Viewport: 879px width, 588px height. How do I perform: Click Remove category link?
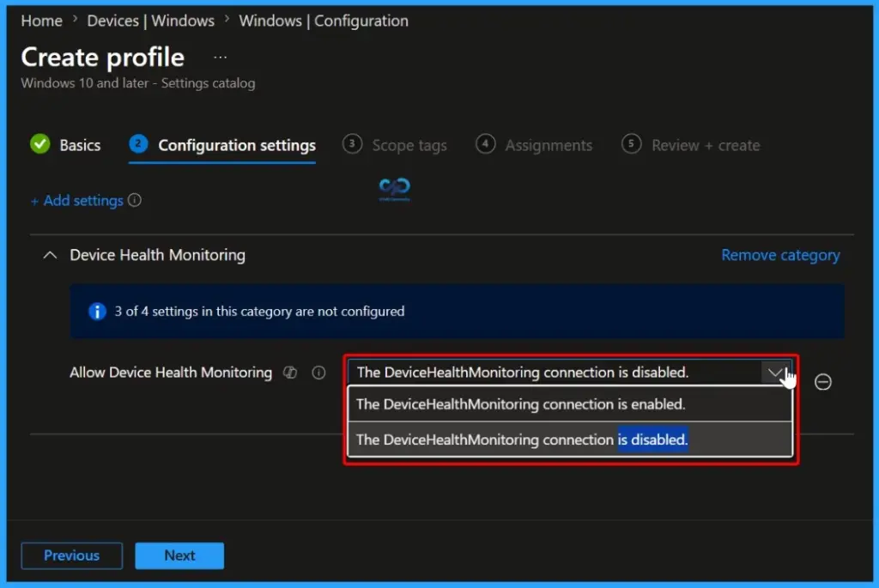(x=780, y=255)
